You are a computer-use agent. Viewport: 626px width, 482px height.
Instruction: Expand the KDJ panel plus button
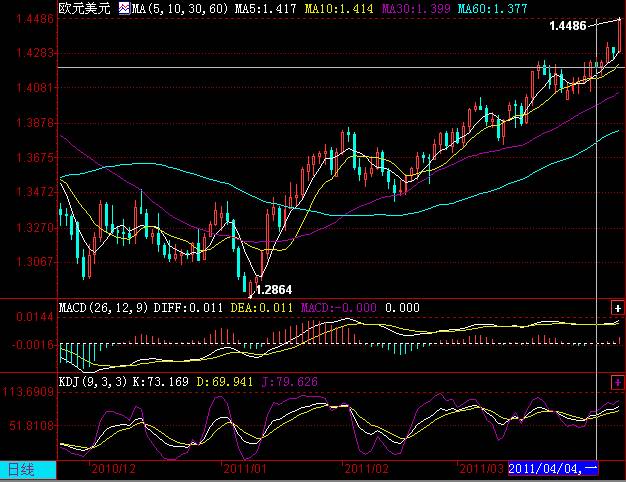(x=617, y=382)
